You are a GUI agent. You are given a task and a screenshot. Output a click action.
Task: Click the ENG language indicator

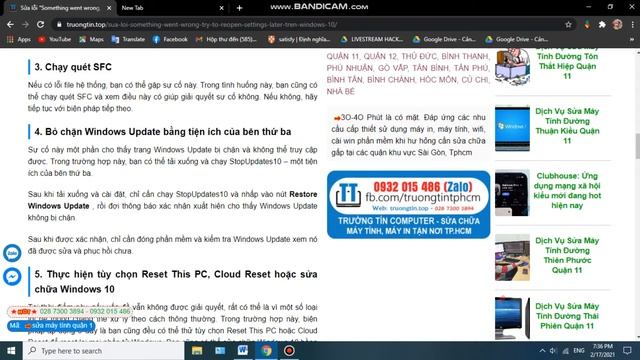(x=578, y=351)
